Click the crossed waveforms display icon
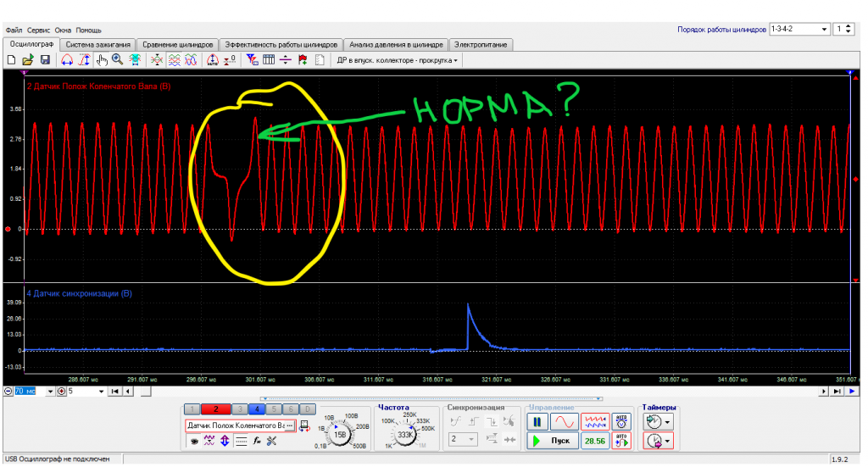868x467 pixels. click(191, 60)
